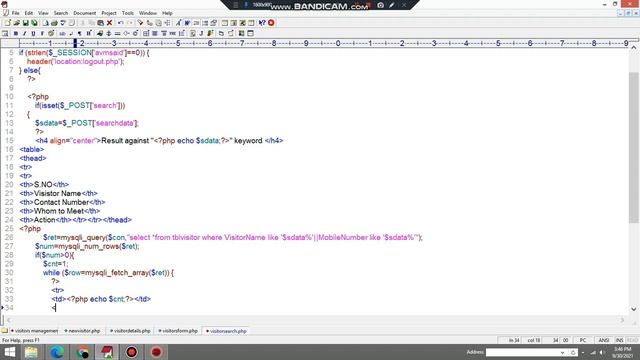Click the Bold icon in the HTML toolbar
Viewport: 640px width, 360px height.
point(16,33)
